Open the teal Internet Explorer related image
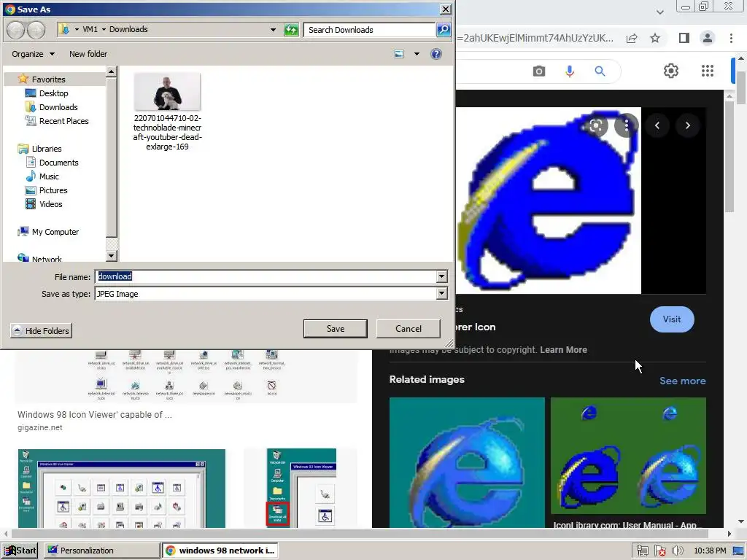This screenshot has width=747, height=560. point(467,462)
